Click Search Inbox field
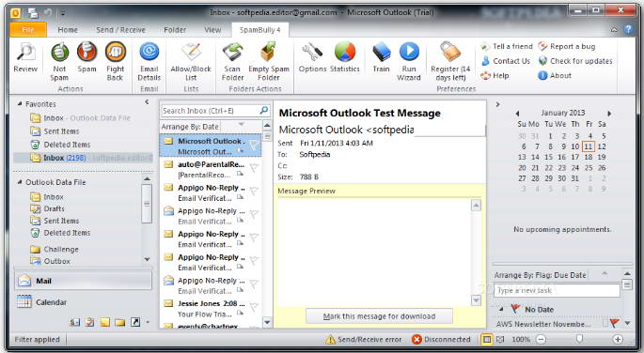This screenshot has height=353, width=644. (x=210, y=111)
